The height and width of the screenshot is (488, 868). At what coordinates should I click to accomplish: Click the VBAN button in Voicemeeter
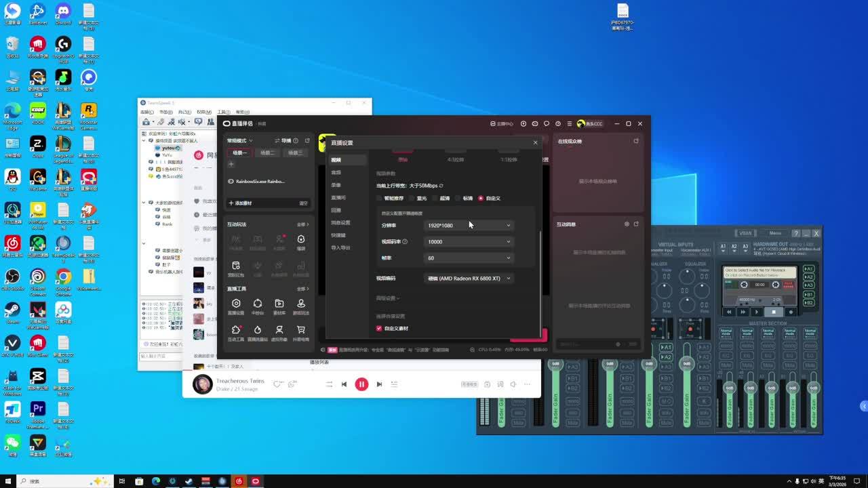point(745,233)
